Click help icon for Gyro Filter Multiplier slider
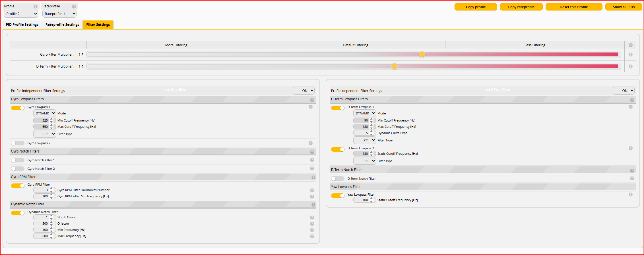Screen dimensions: 644x255 pyautogui.click(x=630, y=55)
